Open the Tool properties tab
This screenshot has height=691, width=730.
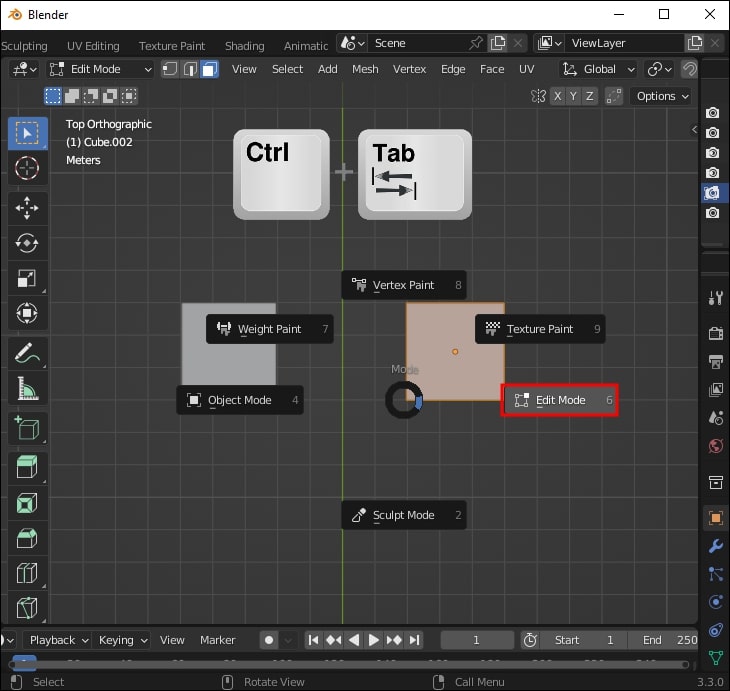[716, 298]
